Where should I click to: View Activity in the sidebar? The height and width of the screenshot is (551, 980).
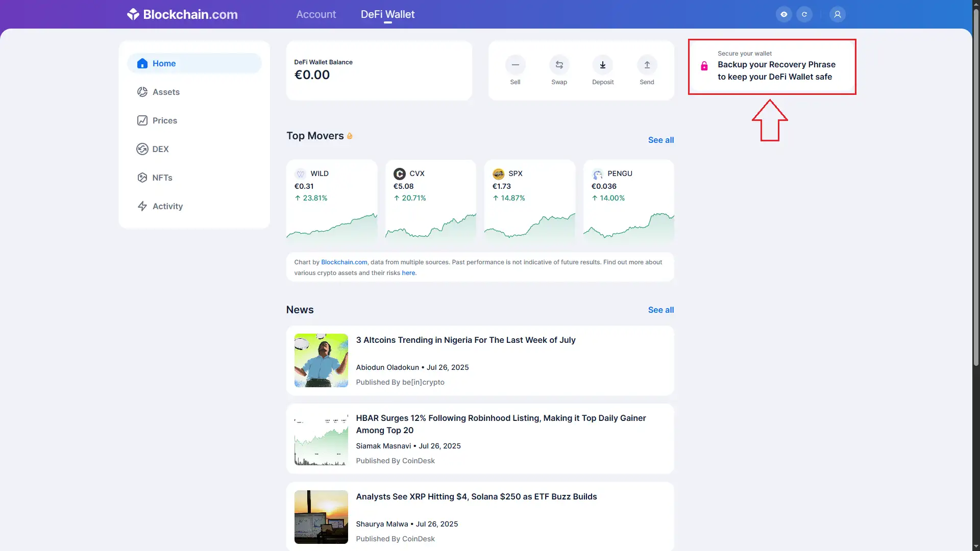(194, 206)
